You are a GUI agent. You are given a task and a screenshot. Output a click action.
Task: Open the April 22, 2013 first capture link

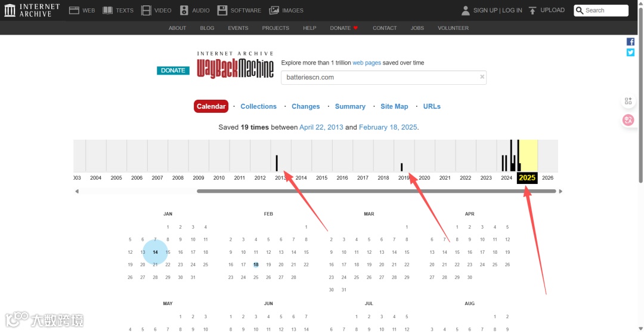(x=321, y=127)
